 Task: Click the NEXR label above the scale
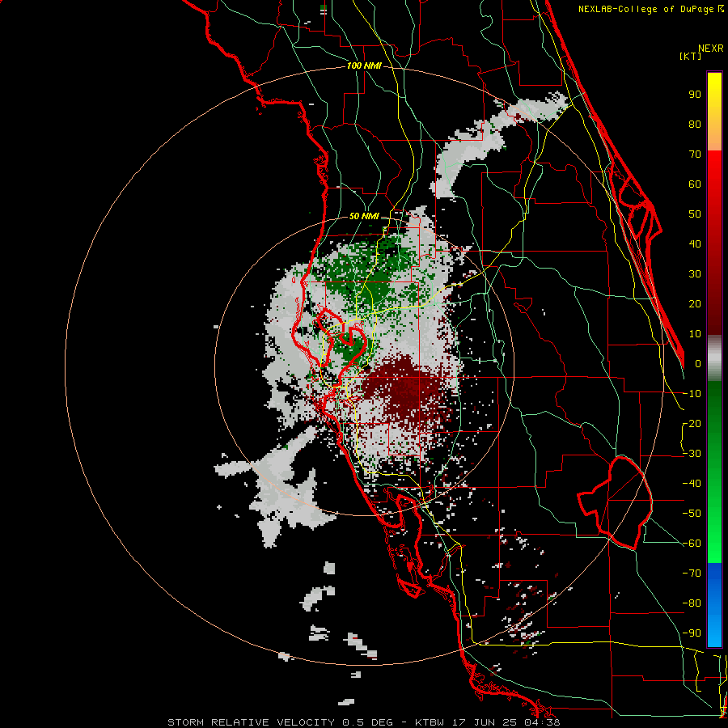(711, 49)
